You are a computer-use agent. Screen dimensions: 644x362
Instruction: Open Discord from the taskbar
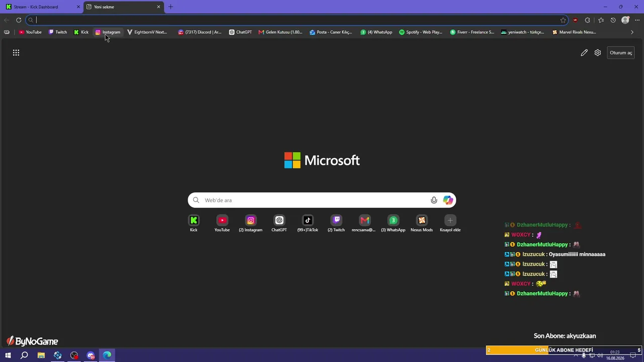(x=91, y=355)
